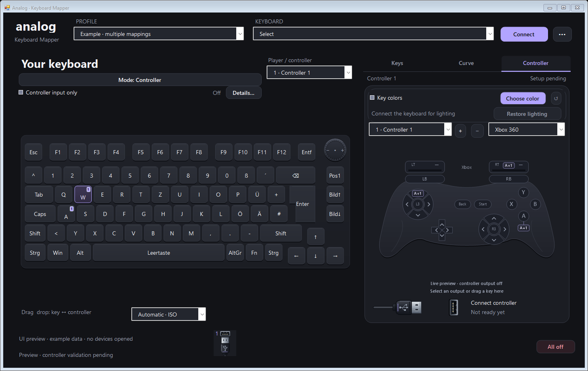
Task: Toggle the Mode: Controller bar
Action: pos(140,80)
